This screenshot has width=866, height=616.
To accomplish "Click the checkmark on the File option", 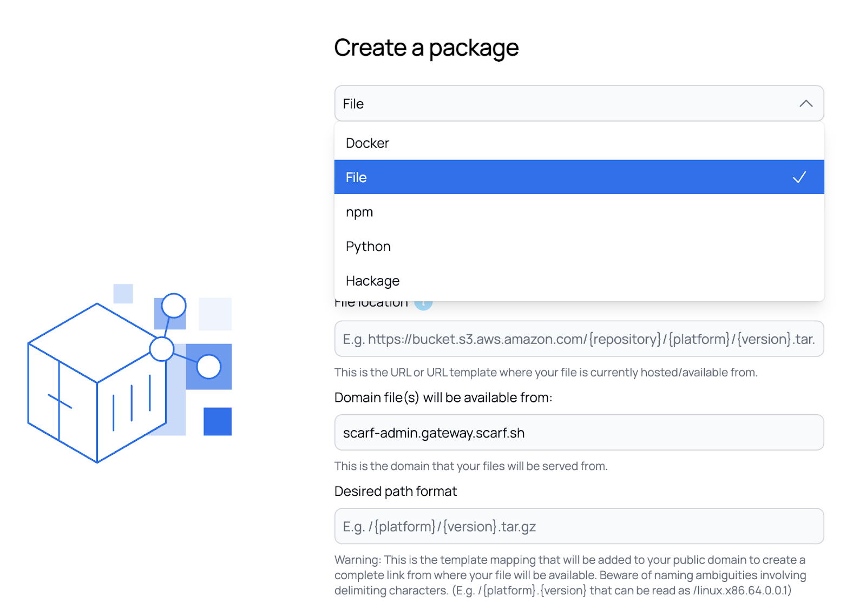I will coord(799,177).
